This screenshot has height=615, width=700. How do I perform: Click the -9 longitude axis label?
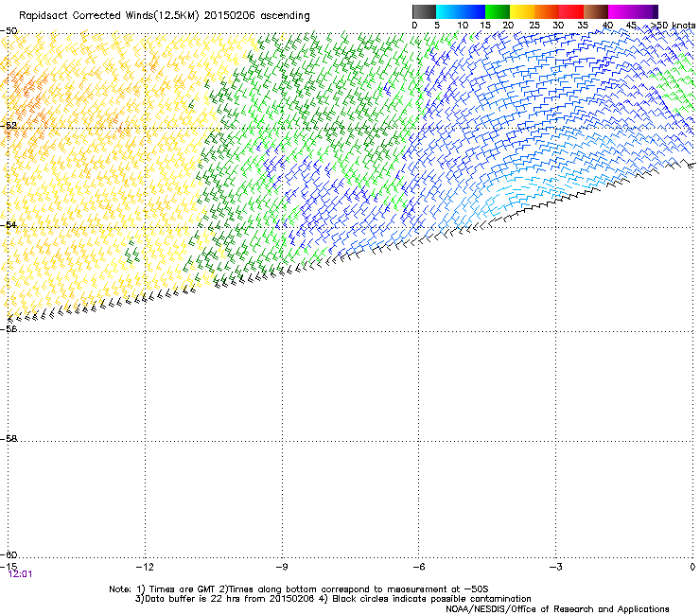click(281, 567)
